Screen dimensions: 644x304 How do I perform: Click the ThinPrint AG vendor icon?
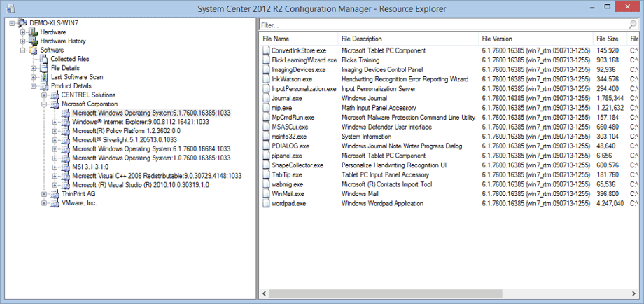(55, 194)
